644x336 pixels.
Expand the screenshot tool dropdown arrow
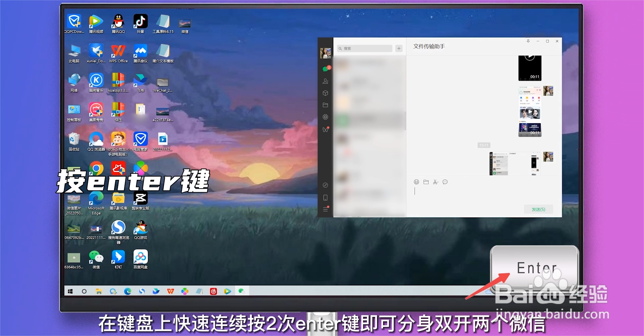438,182
